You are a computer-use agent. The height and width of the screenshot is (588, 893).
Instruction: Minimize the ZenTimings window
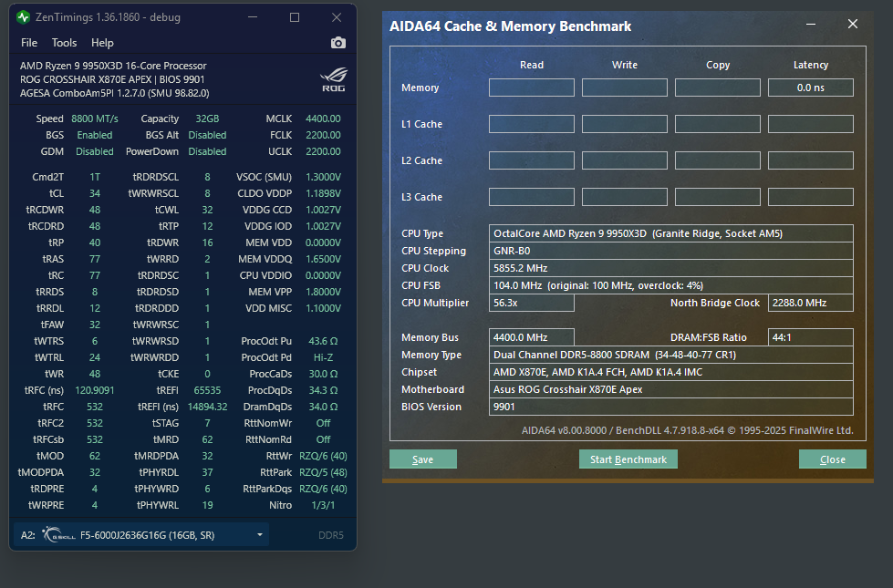(x=253, y=17)
